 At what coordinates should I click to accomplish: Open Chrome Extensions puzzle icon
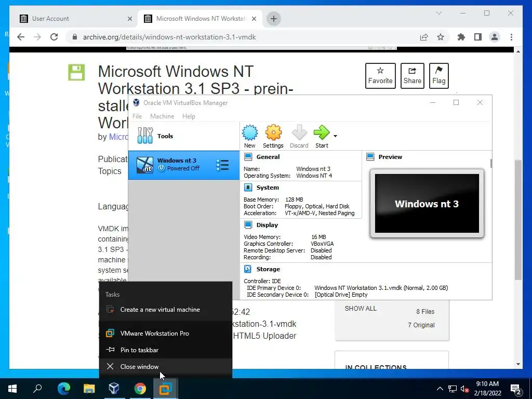point(461,37)
